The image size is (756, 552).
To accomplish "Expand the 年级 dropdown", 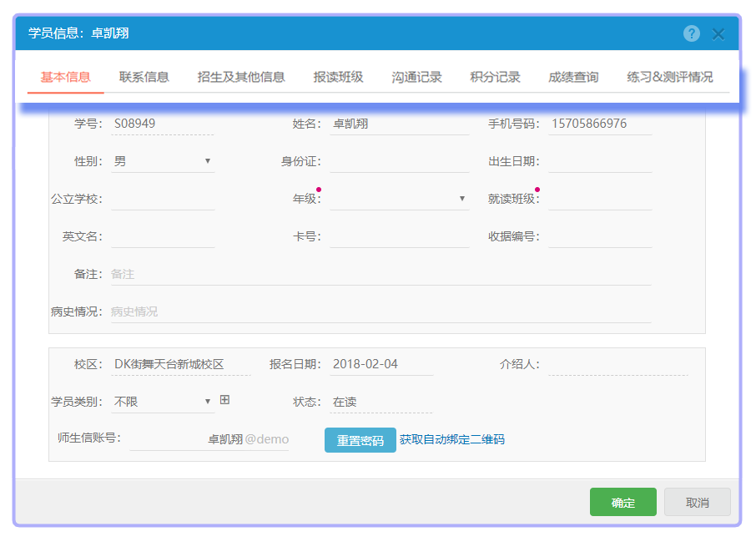I will pos(399,199).
